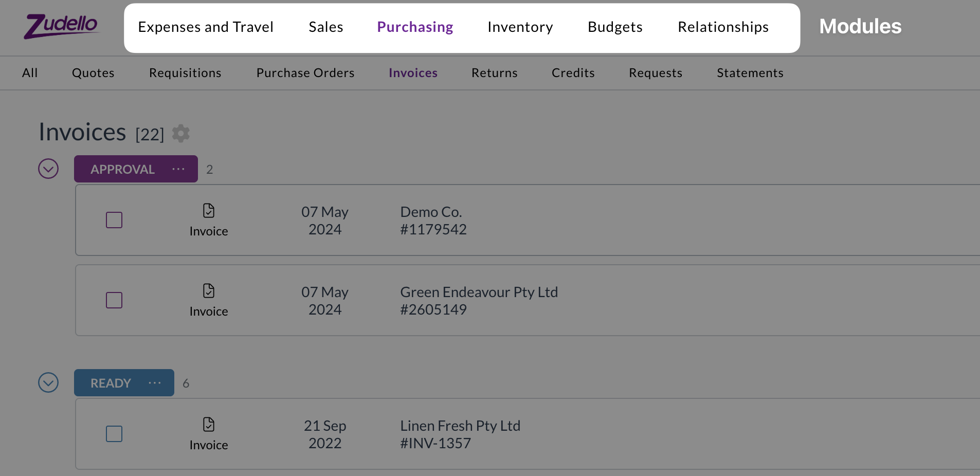
Task: Select the Green Endeavour Pty Ltd checkbox
Action: 114,300
